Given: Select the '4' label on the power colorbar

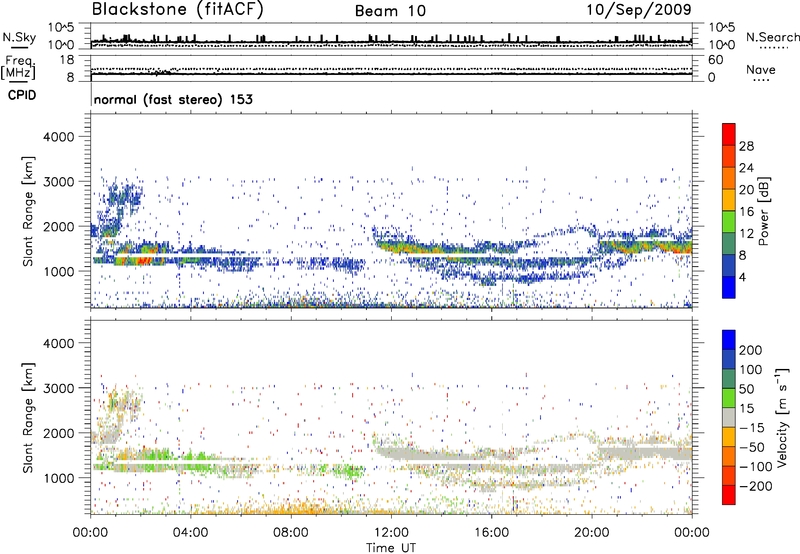Looking at the screenshot, I should 742,277.
